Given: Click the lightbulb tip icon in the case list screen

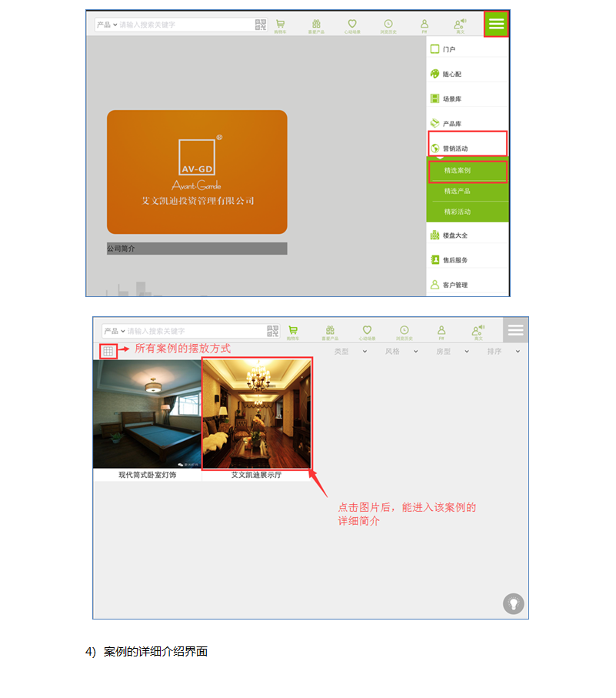Looking at the screenshot, I should point(513,603).
